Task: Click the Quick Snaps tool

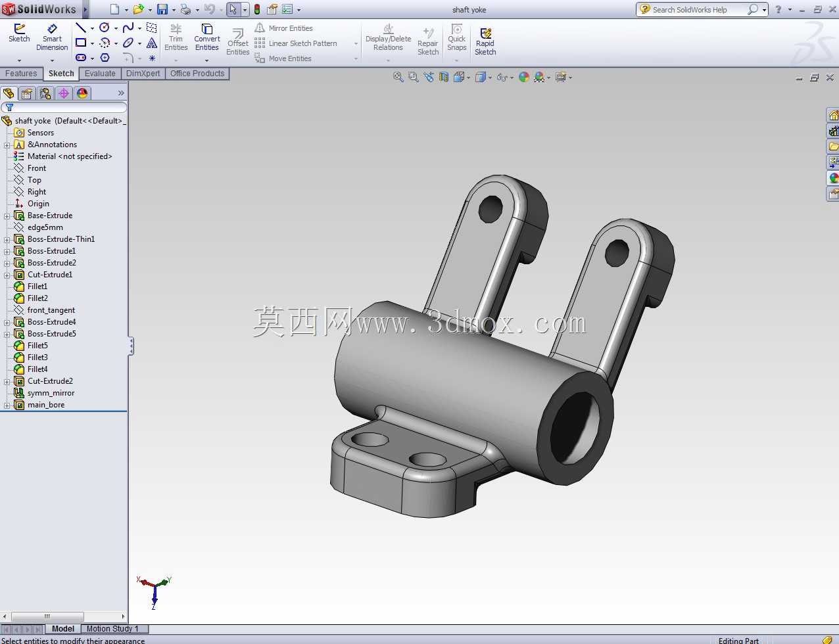Action: (x=456, y=37)
